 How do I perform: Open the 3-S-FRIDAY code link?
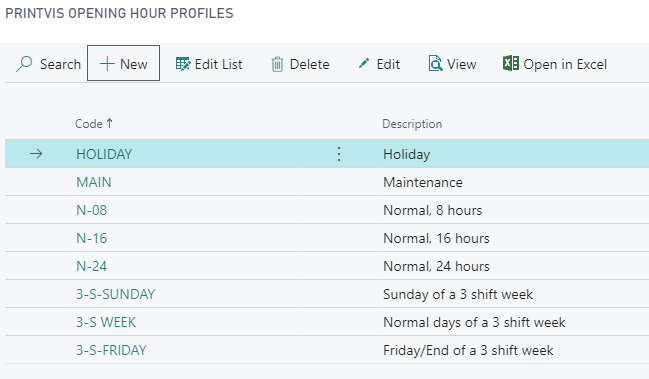click(x=111, y=350)
